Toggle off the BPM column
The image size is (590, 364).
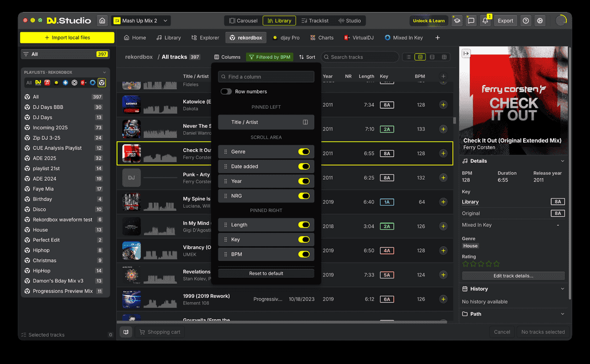coord(304,254)
